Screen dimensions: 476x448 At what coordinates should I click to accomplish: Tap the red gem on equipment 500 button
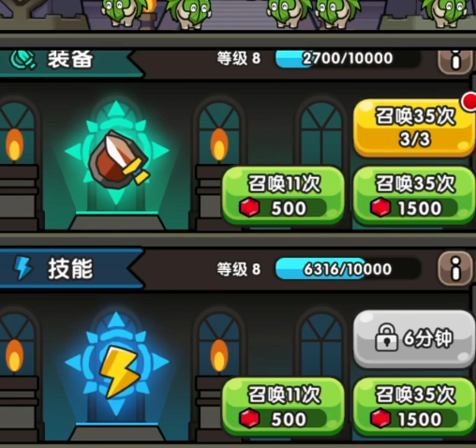[249, 207]
